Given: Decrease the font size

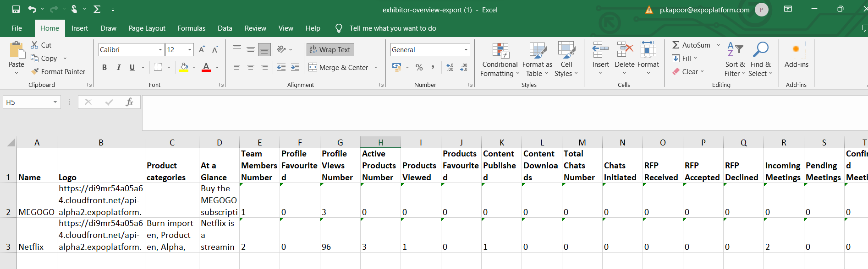Looking at the screenshot, I should 215,49.
